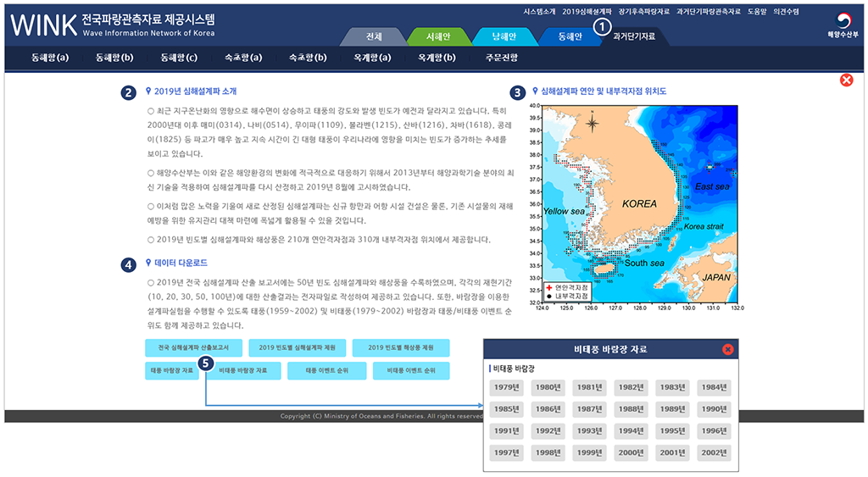Select the 2002년 wind field file

click(714, 452)
